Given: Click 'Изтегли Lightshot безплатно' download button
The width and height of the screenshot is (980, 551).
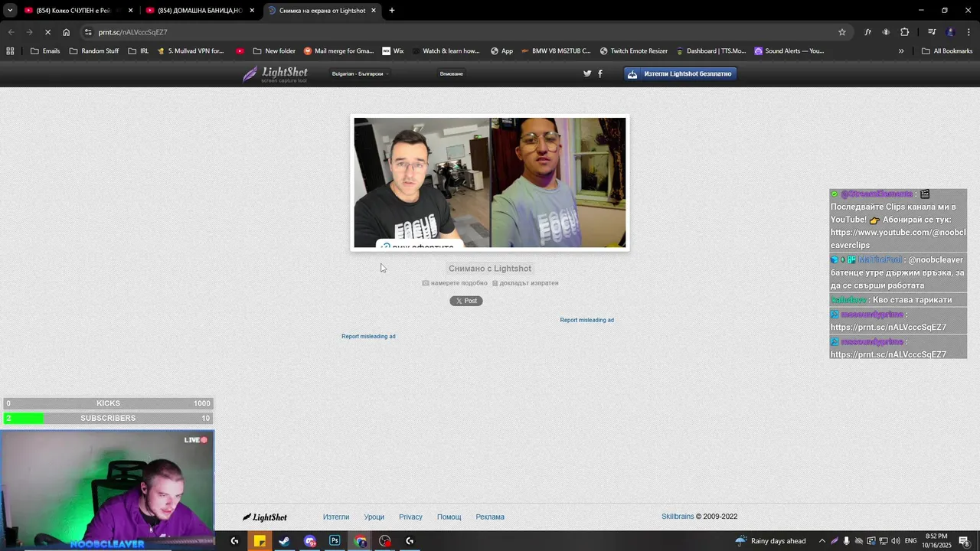Looking at the screenshot, I should click(x=681, y=73).
